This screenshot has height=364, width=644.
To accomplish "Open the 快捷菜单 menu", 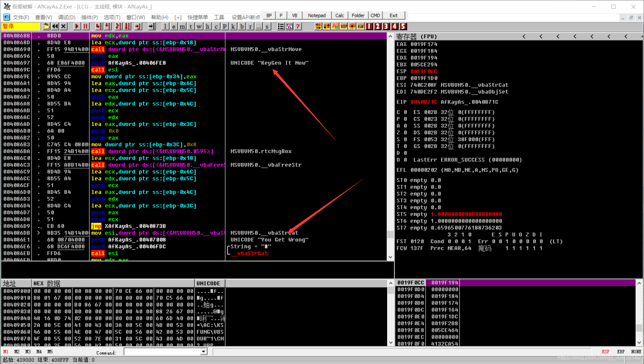I will point(198,17).
